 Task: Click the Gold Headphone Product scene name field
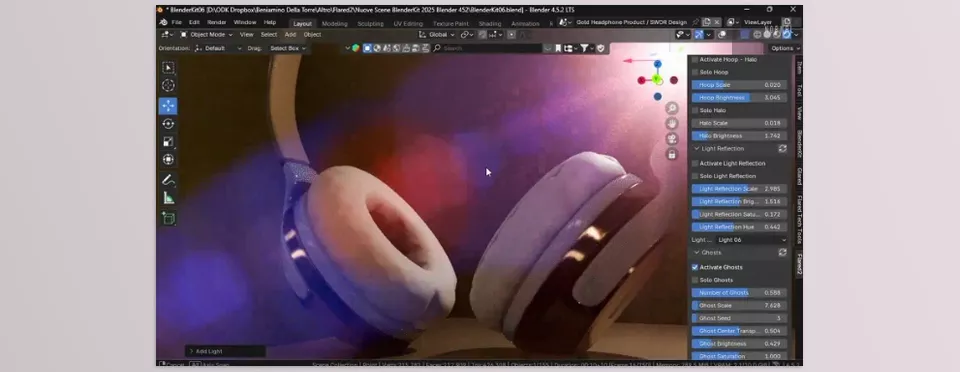pyautogui.click(x=631, y=23)
